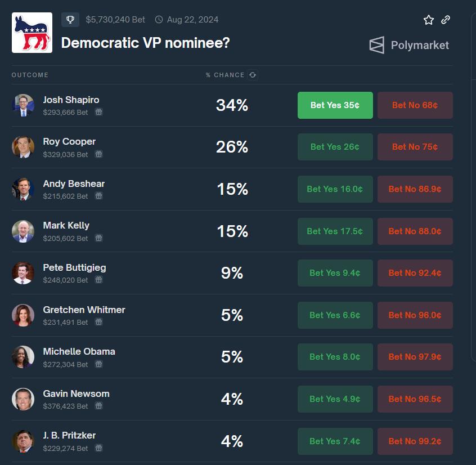Open the gift icon beside Gavin Newsom
476x465 pixels.
(x=98, y=406)
